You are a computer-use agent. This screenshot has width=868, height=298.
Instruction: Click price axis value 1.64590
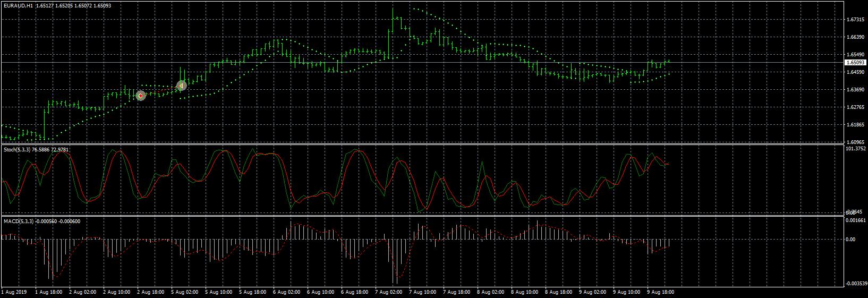(855, 72)
